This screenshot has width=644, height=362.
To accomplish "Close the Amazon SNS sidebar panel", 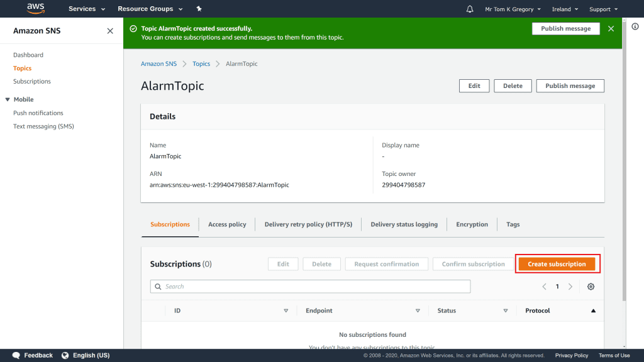I will point(110,31).
